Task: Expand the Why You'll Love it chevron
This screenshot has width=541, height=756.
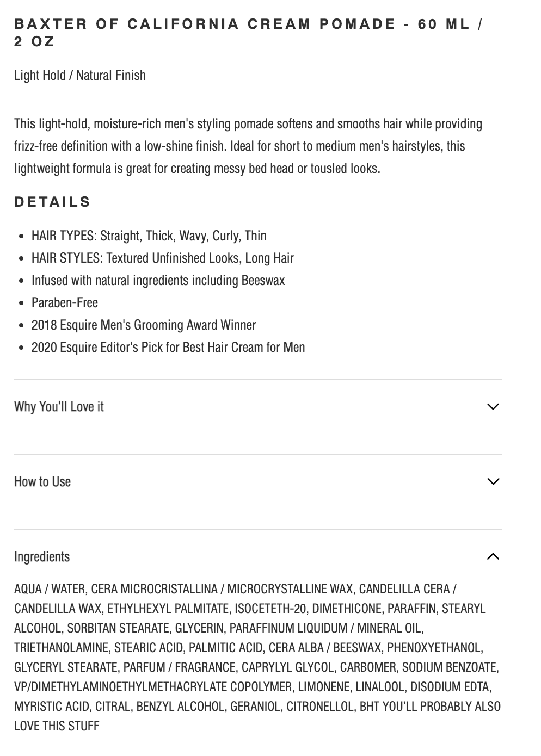Action: point(493,406)
